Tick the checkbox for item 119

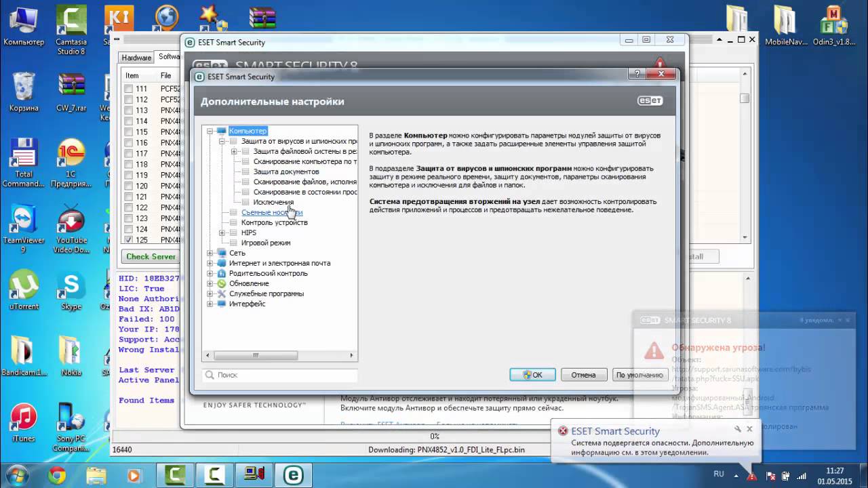tap(129, 175)
